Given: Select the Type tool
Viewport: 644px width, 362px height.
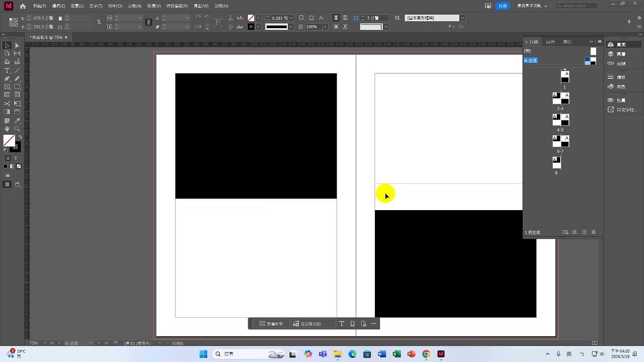Looking at the screenshot, I should point(7,70).
